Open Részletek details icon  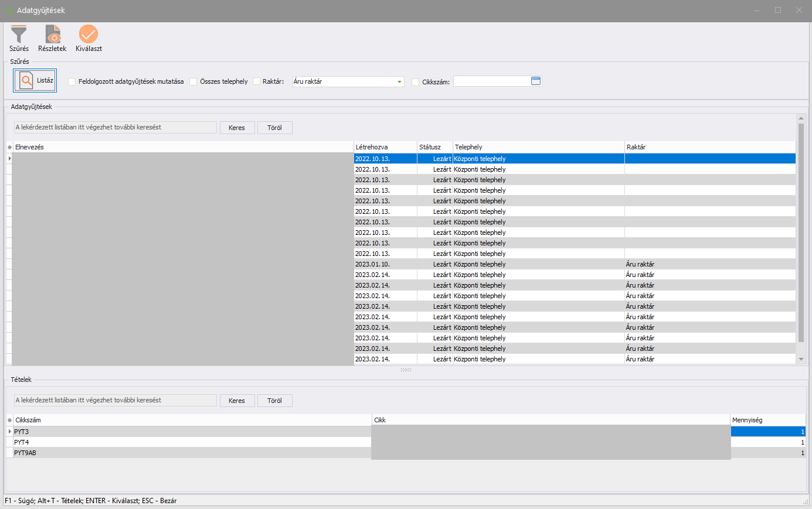pos(53,35)
